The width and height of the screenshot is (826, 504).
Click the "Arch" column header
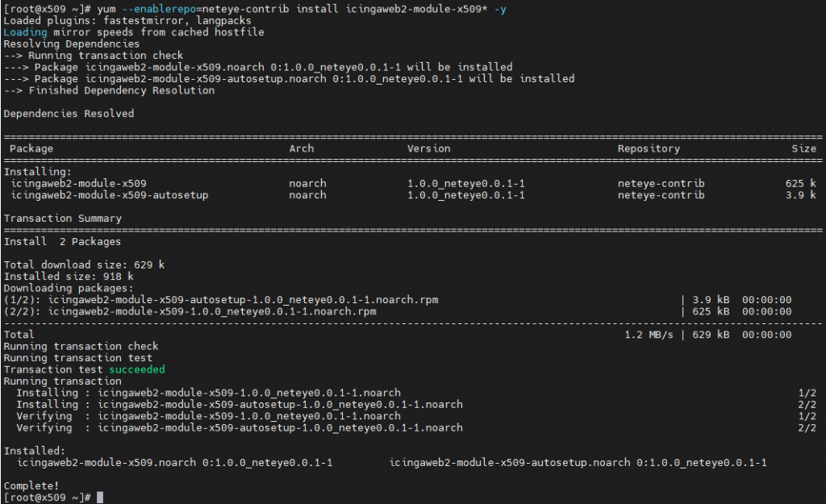pyautogui.click(x=302, y=148)
